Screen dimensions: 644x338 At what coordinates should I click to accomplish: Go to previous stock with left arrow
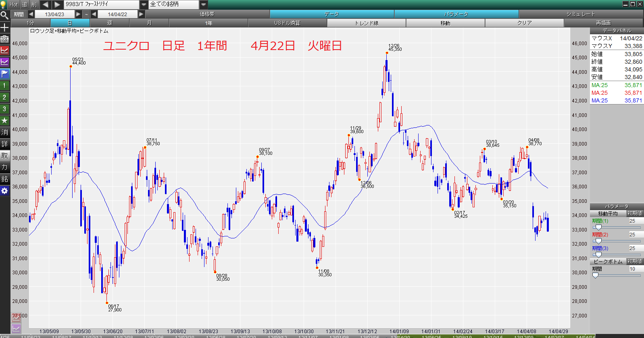click(x=46, y=4)
